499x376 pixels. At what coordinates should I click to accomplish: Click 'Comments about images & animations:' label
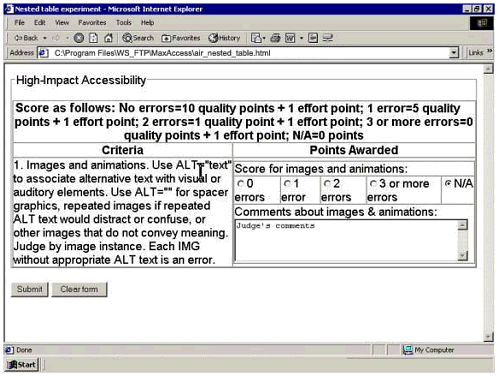[336, 212]
